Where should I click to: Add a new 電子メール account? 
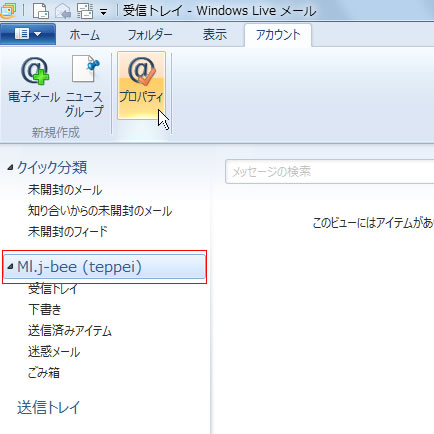[34, 80]
